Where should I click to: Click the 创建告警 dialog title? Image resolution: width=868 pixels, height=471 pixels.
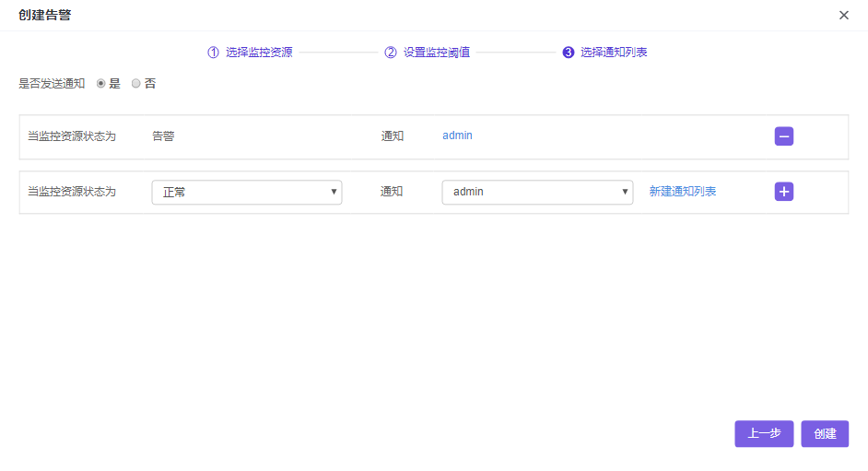click(44, 16)
